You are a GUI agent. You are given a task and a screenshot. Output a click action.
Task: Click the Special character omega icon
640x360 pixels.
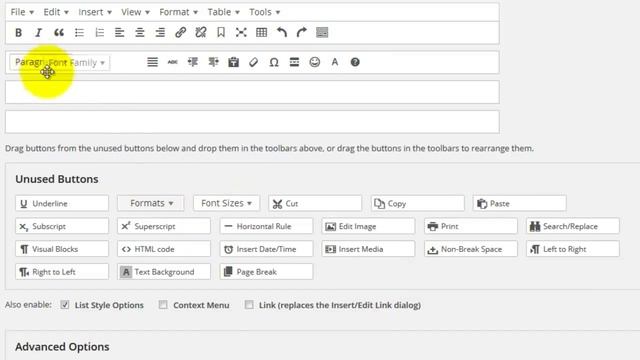tap(274, 62)
